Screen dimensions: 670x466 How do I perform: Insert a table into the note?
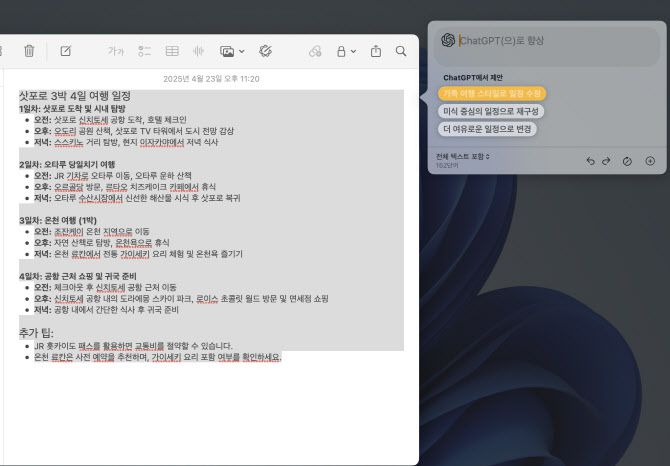click(x=172, y=51)
